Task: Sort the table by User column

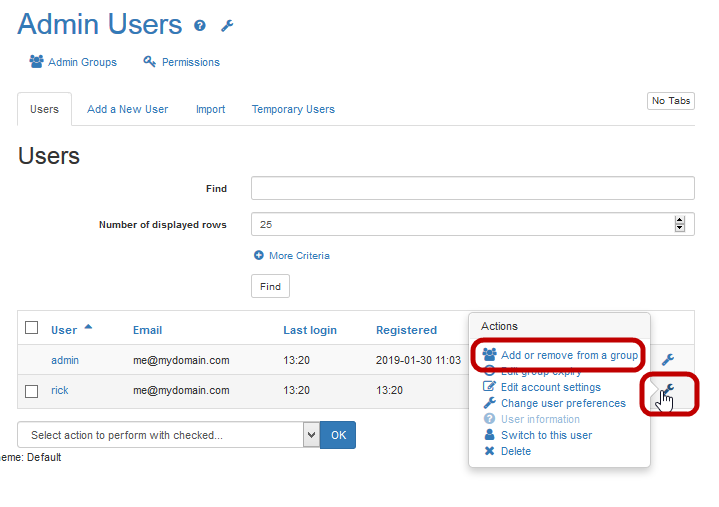Action: click(64, 330)
